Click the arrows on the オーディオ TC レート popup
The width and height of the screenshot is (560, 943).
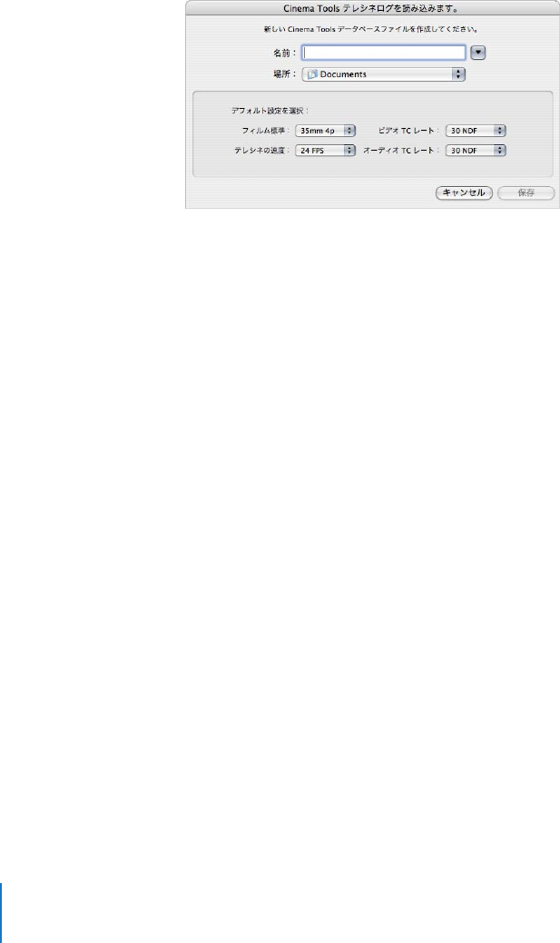[x=500, y=151]
